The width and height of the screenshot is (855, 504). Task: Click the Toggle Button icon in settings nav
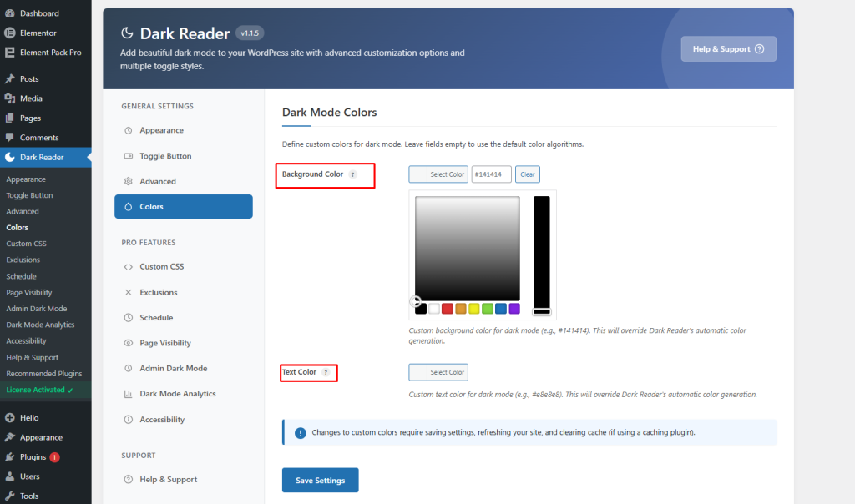point(128,156)
